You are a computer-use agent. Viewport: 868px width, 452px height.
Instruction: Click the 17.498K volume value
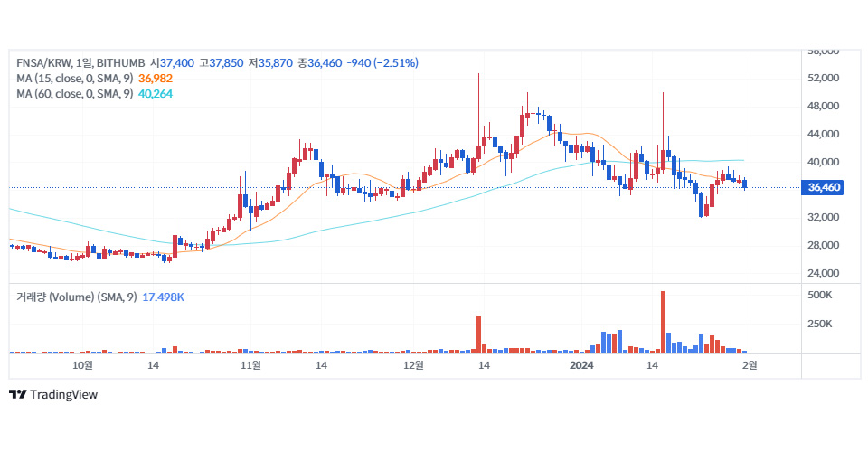click(x=164, y=297)
